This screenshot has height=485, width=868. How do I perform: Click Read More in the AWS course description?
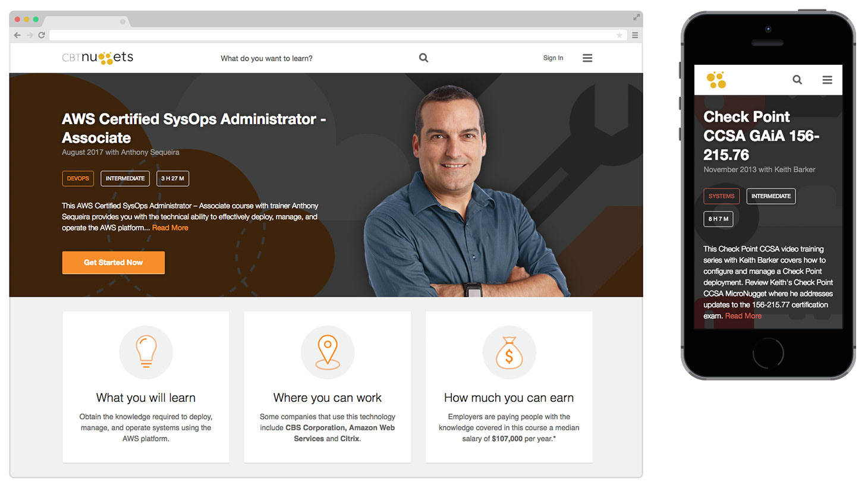[170, 228]
